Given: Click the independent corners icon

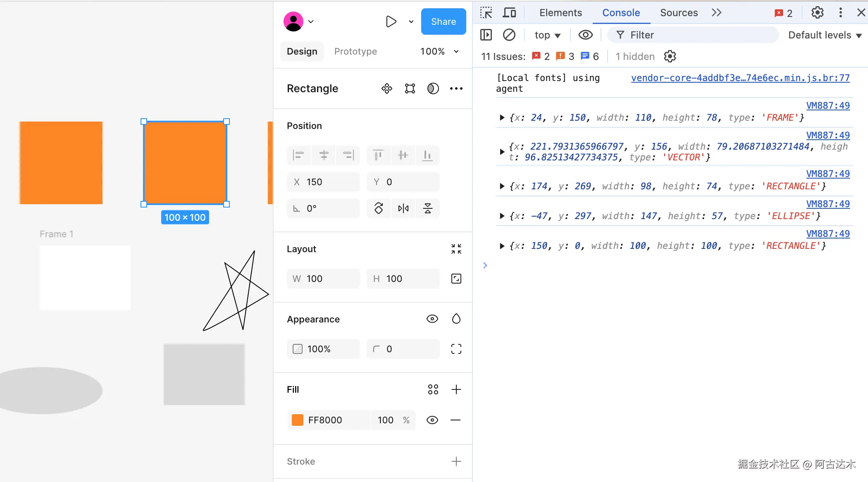Looking at the screenshot, I should (x=456, y=349).
